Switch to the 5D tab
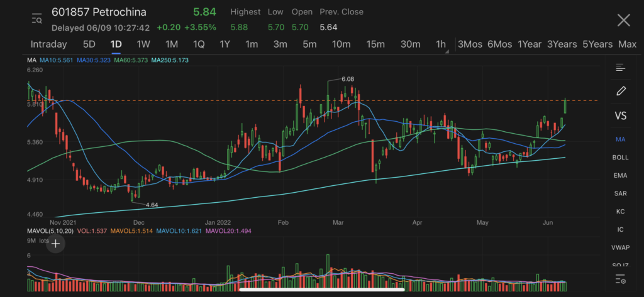The width and height of the screenshot is (644, 297). pos(89,45)
